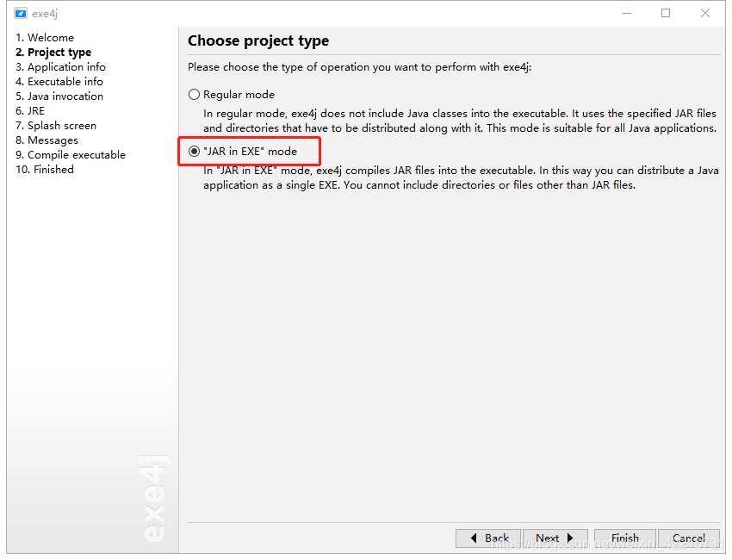Click the exe4j application icon in title bar
Viewport: 732px width, 560px height.
pos(21,13)
